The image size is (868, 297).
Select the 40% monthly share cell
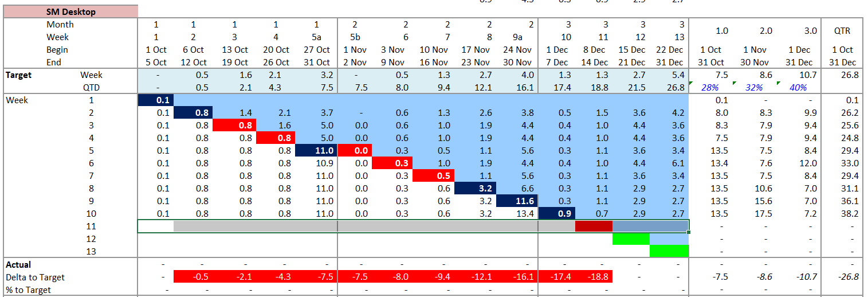coord(798,88)
